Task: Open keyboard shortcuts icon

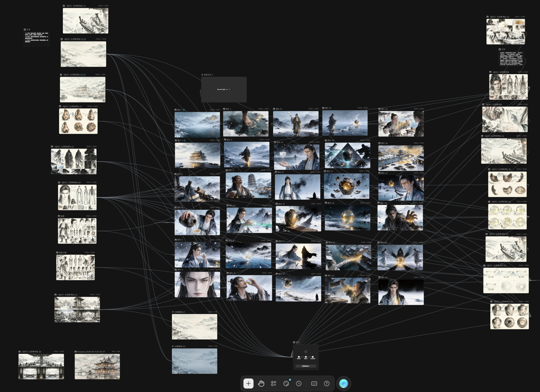Action: point(314,384)
